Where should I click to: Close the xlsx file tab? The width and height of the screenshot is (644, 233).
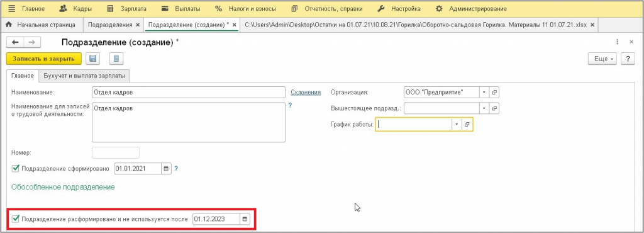[592, 25]
